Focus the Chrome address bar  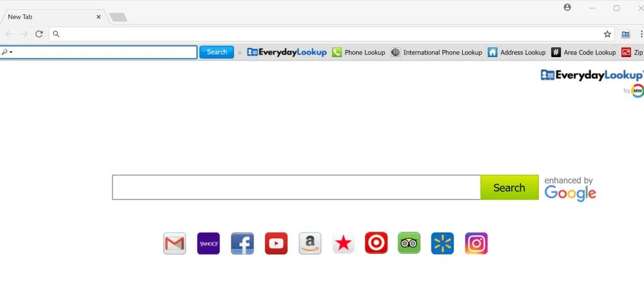tap(331, 34)
